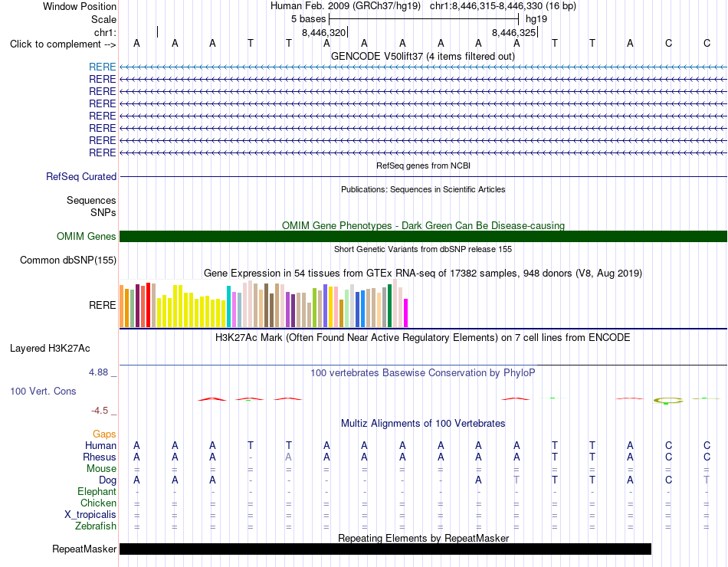Image resolution: width=728 pixels, height=567 pixels.
Task: Select the cyan bar in GTEx chart
Action: coord(228,306)
